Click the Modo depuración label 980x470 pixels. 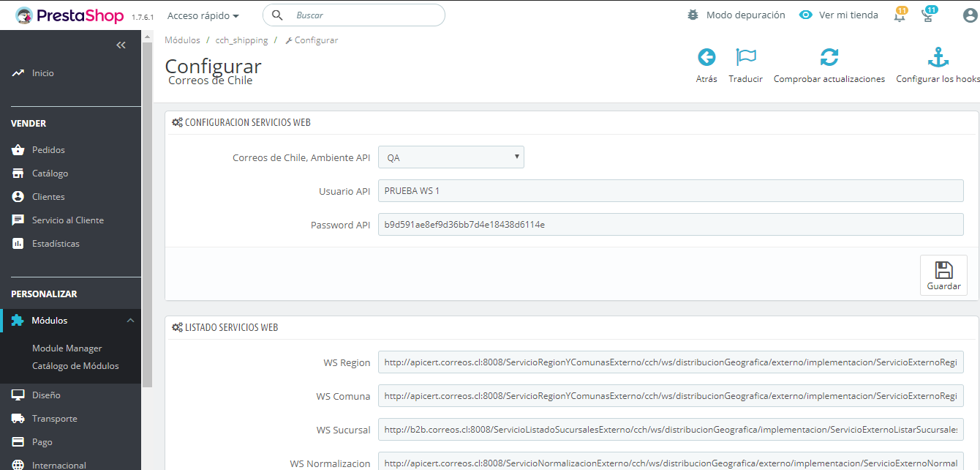click(746, 15)
